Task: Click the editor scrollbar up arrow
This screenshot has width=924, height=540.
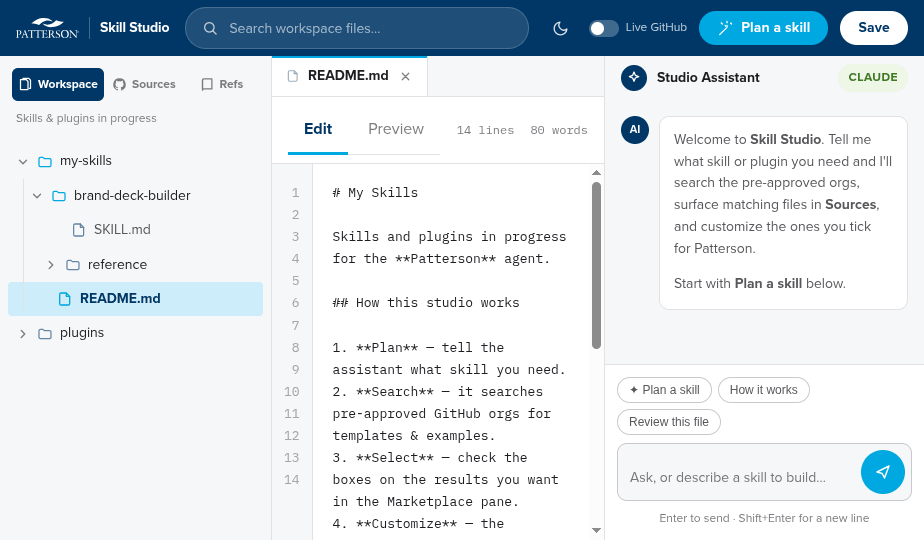Action: click(x=596, y=173)
